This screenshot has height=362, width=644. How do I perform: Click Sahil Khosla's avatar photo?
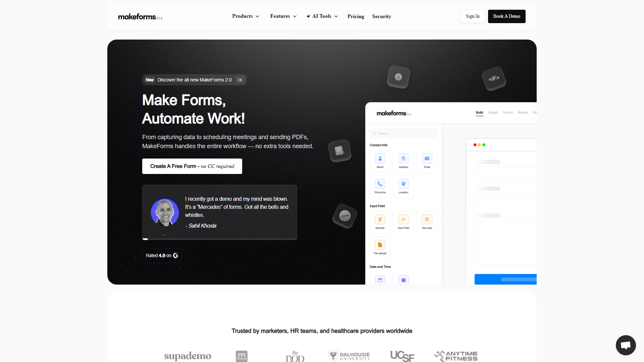[x=165, y=212]
